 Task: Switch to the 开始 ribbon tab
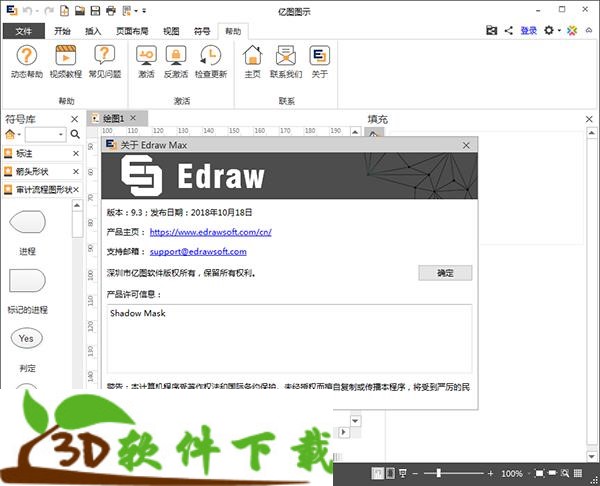[62, 31]
